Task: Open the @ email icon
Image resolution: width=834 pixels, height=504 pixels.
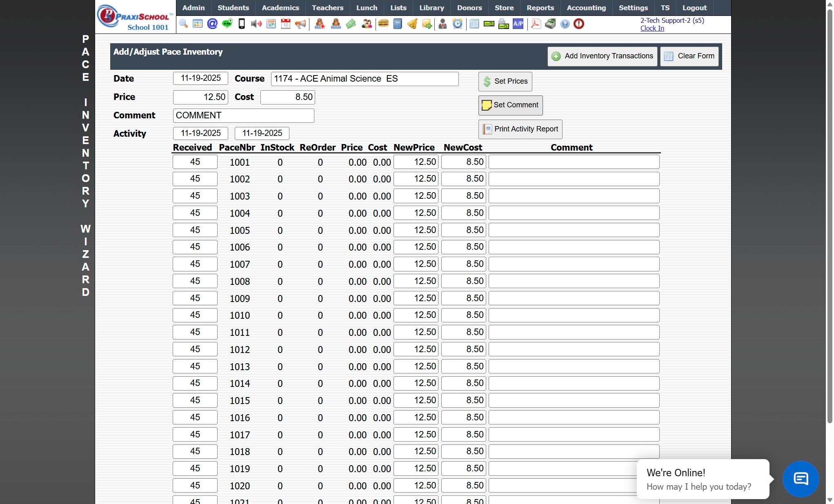Action: [x=212, y=24]
